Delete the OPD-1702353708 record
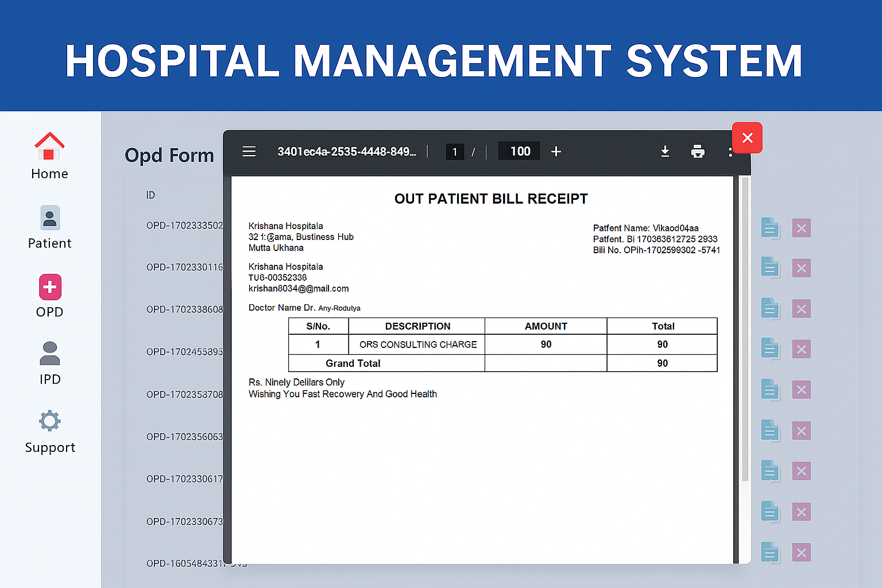This screenshot has width=882, height=588. [x=802, y=390]
